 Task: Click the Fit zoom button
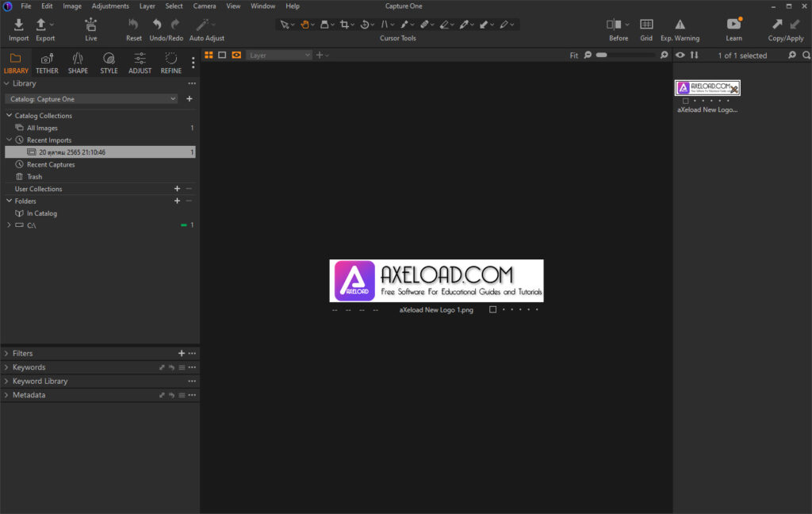click(x=574, y=56)
